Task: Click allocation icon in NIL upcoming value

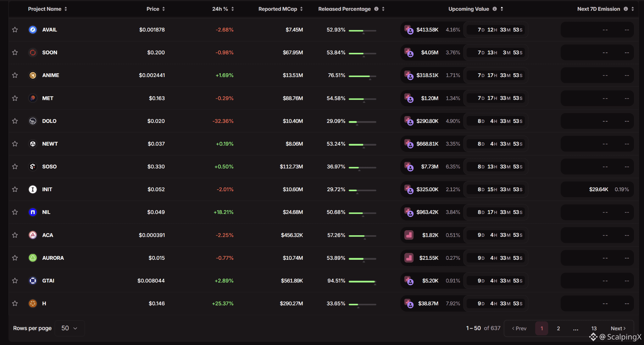Action: [409, 212]
